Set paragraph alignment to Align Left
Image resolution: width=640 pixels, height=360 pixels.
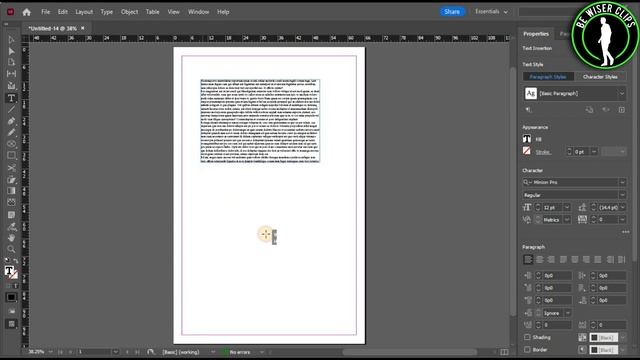528,260
